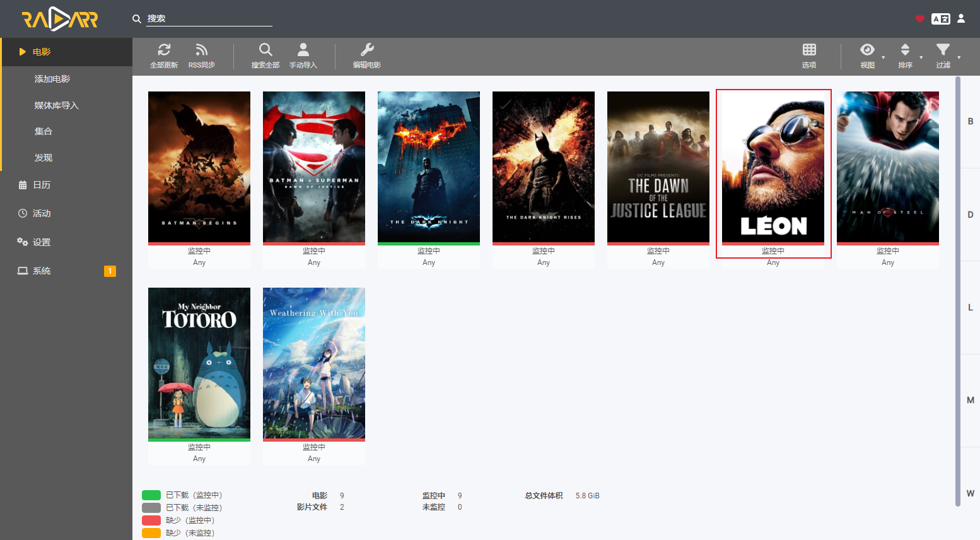The image size is (980, 540).
Task: Click the red heart donate icon
Action: click(x=920, y=19)
